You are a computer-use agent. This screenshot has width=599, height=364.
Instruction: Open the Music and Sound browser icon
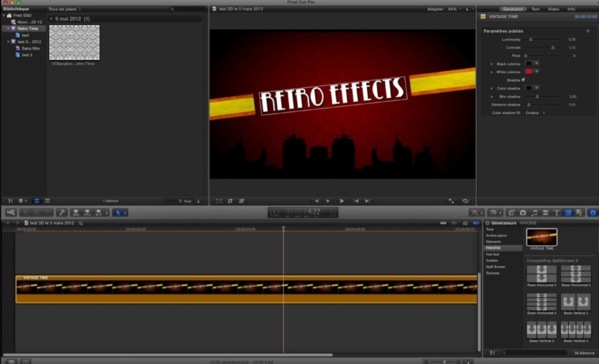click(534, 212)
